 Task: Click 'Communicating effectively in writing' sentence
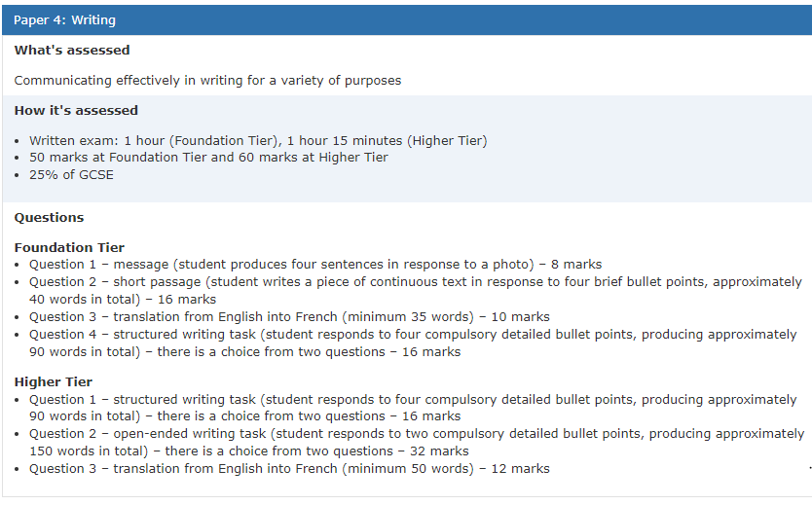[x=207, y=81]
